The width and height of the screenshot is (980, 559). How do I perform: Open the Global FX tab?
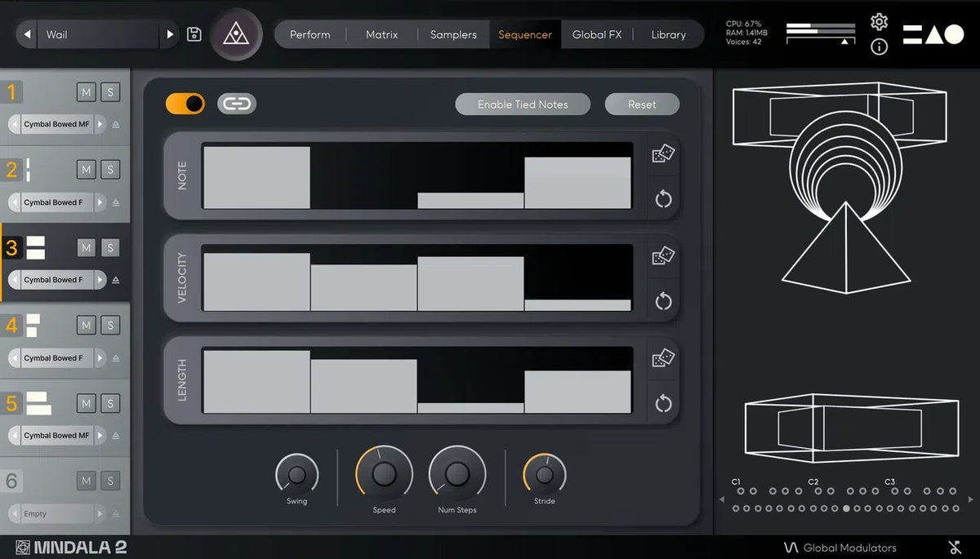coord(597,34)
